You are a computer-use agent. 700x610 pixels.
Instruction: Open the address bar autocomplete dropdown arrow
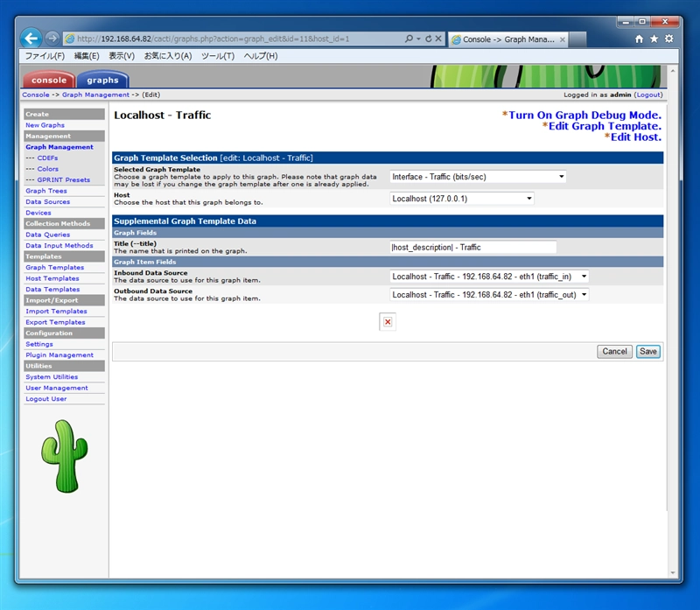(x=419, y=39)
